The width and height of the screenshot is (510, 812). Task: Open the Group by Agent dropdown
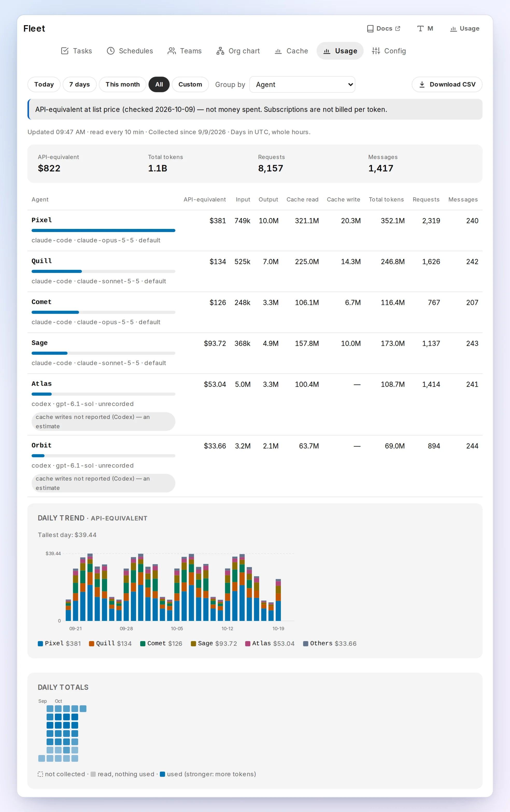[x=302, y=84]
